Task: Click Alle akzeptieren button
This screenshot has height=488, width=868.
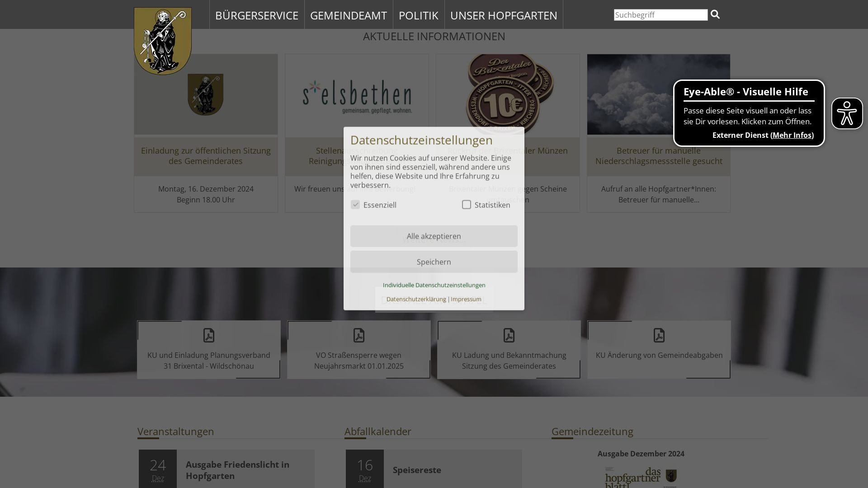Action: [434, 236]
